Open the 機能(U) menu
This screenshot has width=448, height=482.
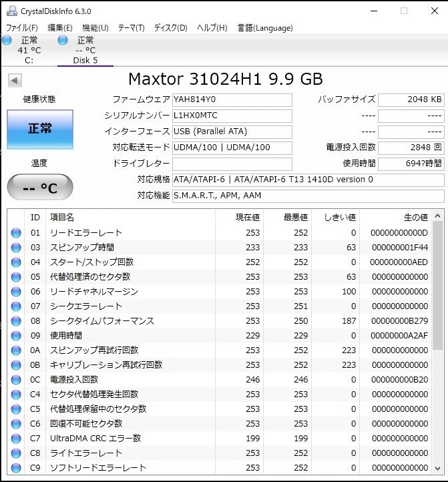(95, 28)
